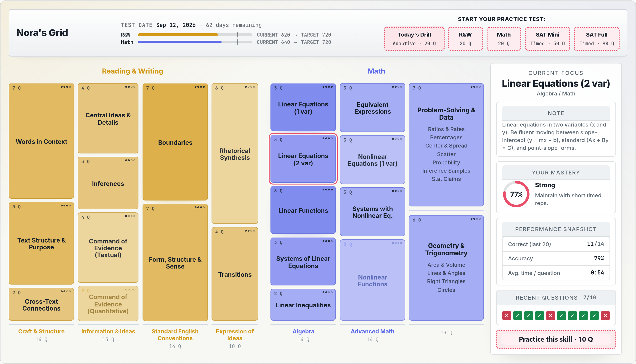Click the Algebra category label
This screenshot has height=364, width=636.
click(303, 331)
